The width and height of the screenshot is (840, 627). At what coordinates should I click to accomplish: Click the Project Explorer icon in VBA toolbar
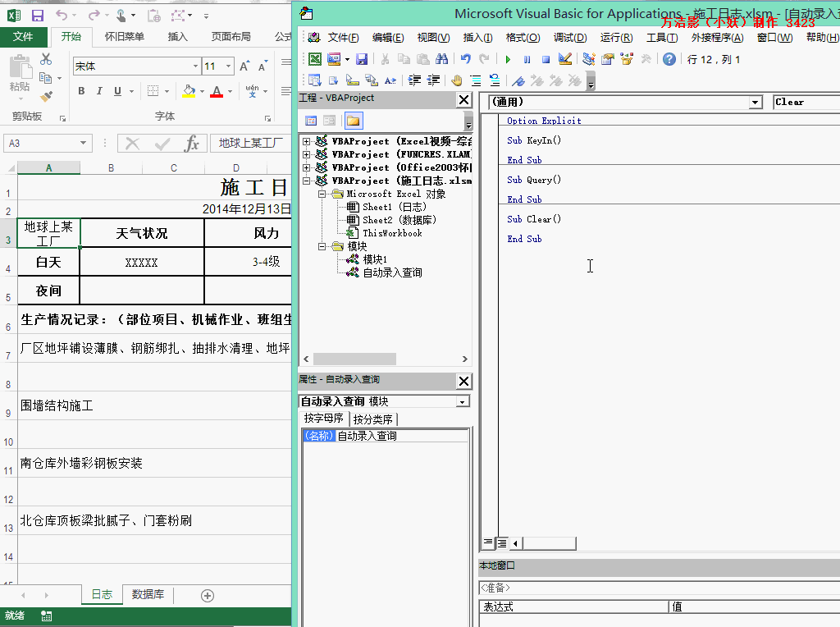[589, 59]
